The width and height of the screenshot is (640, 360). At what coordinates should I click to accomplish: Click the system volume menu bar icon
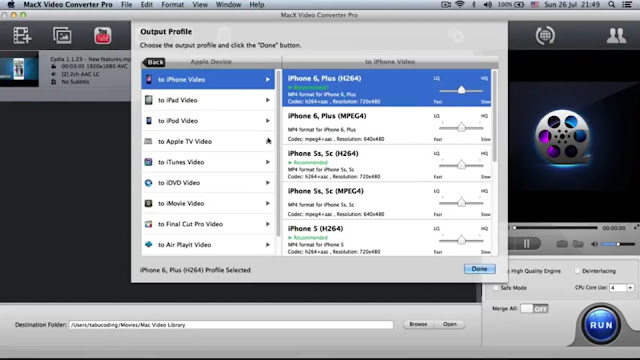pos(487,4)
